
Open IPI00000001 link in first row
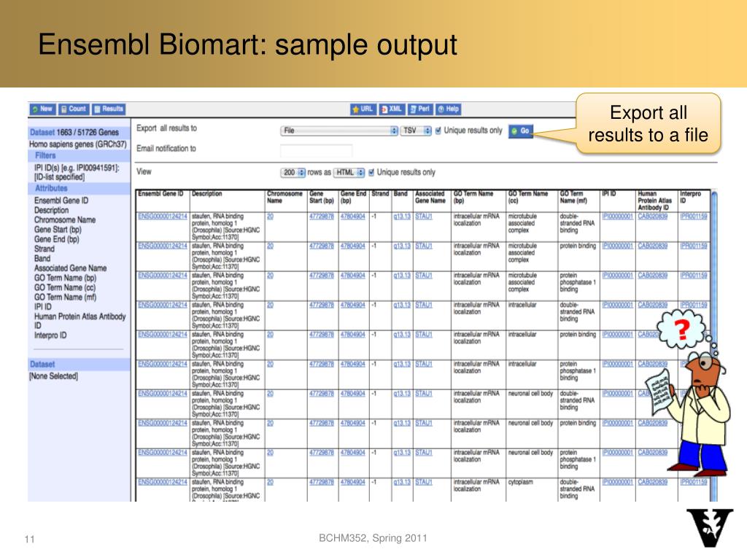617,217
